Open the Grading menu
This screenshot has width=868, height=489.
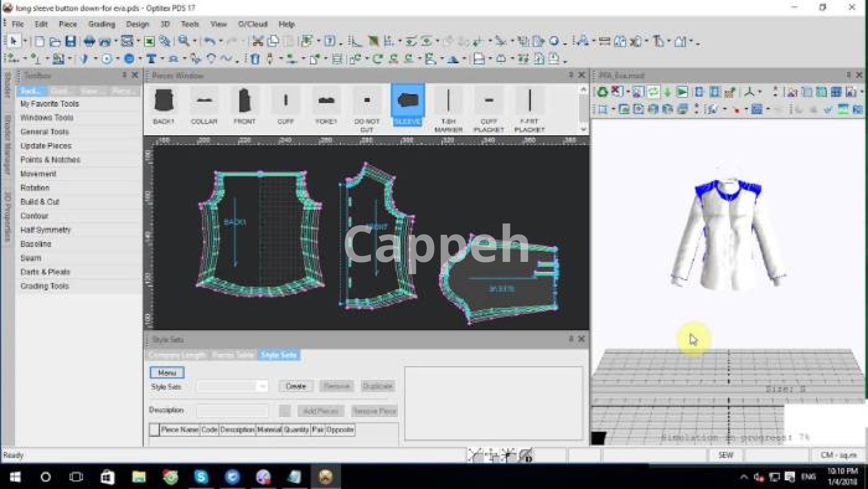[x=101, y=24]
